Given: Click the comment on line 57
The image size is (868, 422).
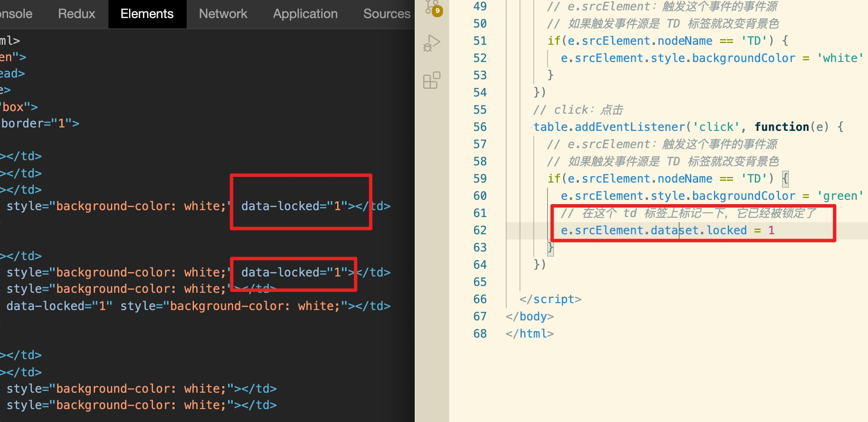Looking at the screenshot, I should pos(662,144).
